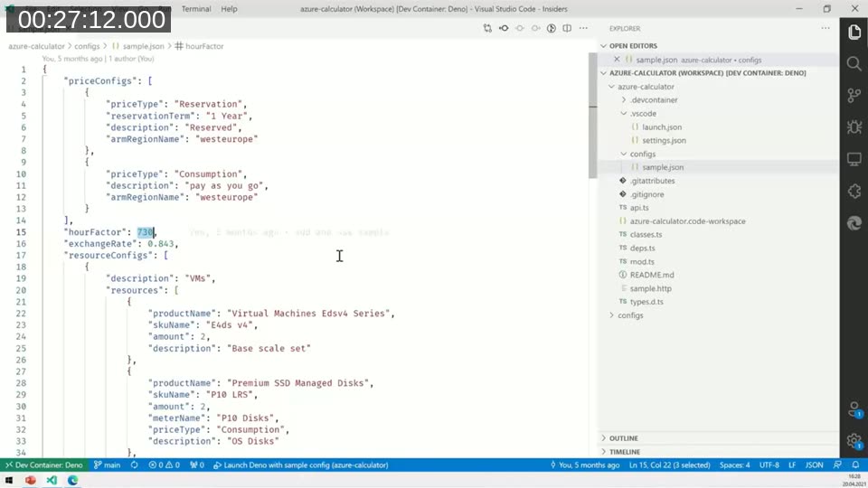Open sample.http in the explorer

pos(650,288)
